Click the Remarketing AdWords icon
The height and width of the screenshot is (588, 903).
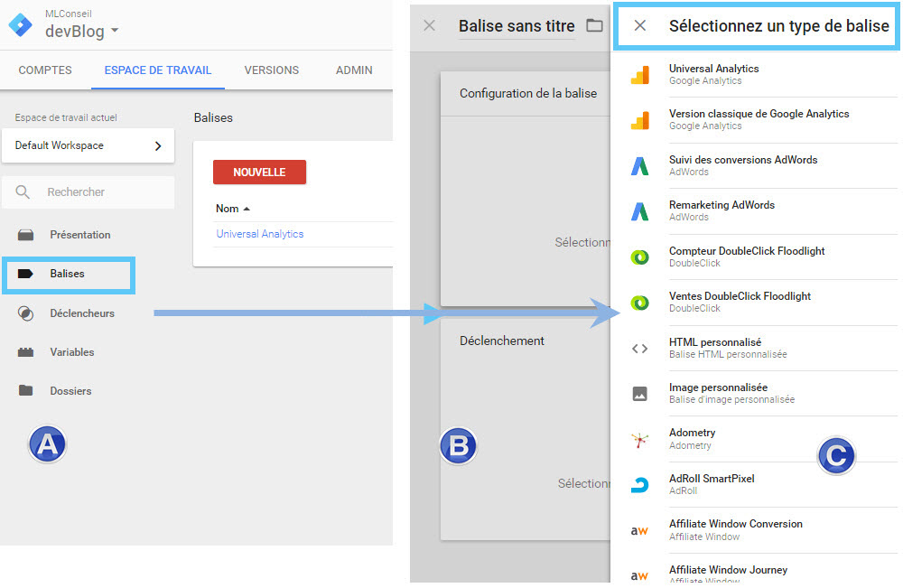click(640, 211)
